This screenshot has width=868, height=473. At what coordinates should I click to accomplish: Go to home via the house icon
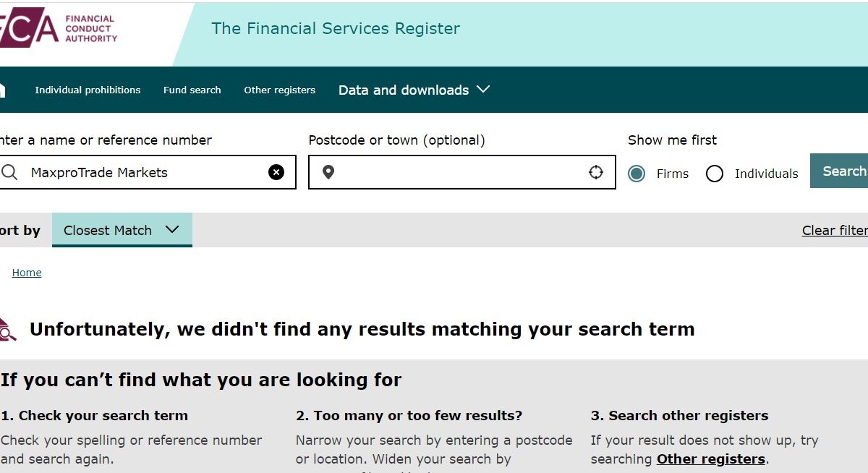coord(2,90)
